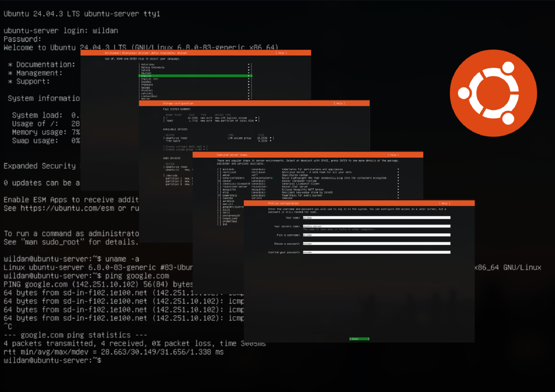Expand details arrow on Eclipse Mosquitto MQTT broker row
Screen dimensions: 555x392
tap(398, 190)
